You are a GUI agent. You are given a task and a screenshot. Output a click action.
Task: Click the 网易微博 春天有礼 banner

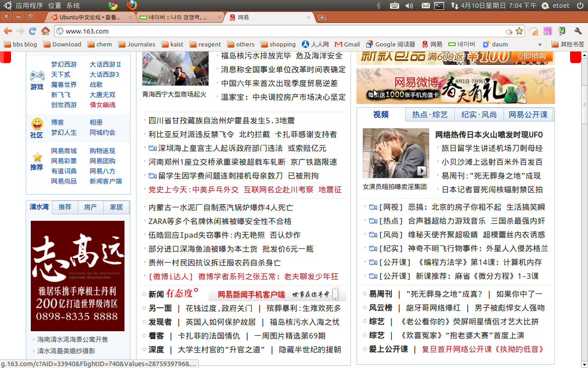(456, 86)
